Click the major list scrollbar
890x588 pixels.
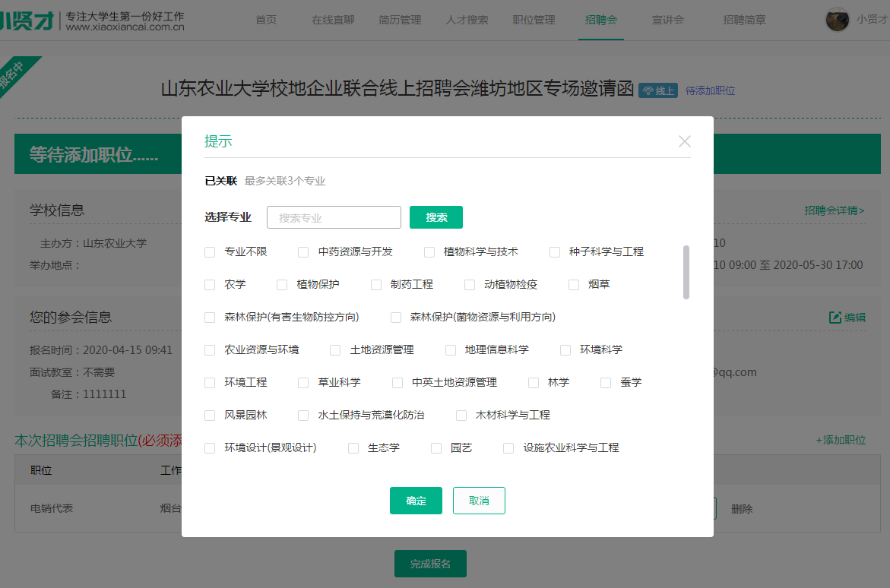coord(686,272)
